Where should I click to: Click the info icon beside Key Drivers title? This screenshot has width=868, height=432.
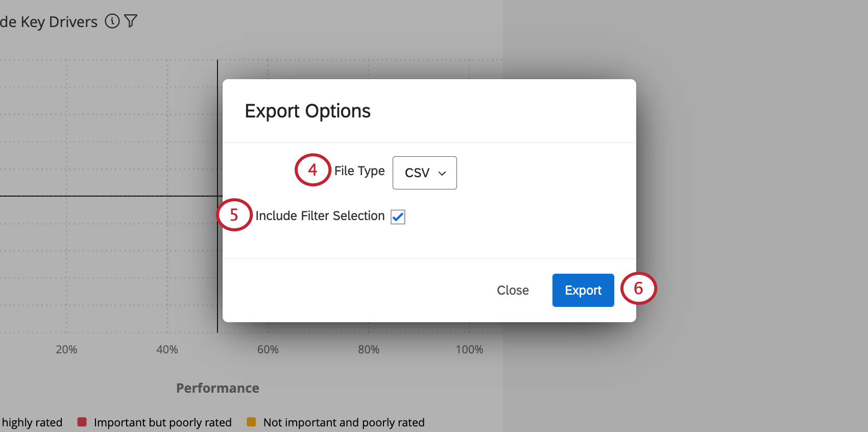pyautogui.click(x=112, y=21)
